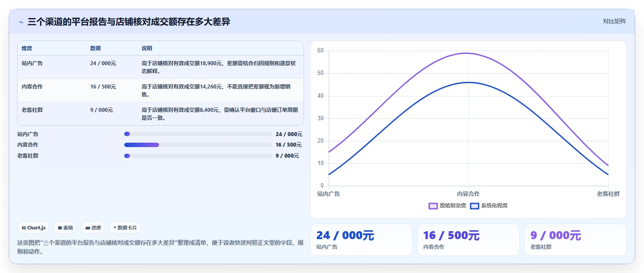Click 站内广告 in the table's first row
The image size is (644, 273).
point(32,63)
